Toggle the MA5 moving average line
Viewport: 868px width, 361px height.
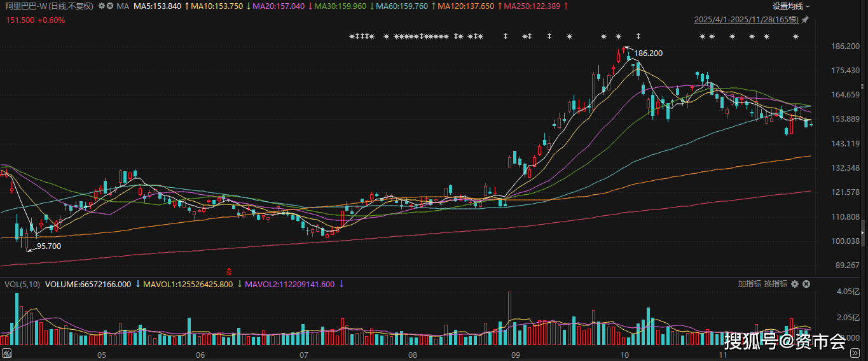(x=158, y=6)
